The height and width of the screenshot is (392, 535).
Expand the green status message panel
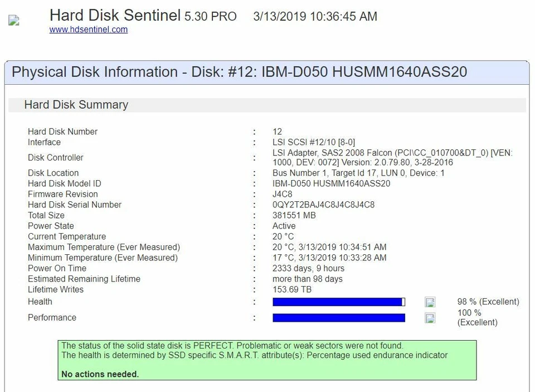pyautogui.click(x=266, y=360)
